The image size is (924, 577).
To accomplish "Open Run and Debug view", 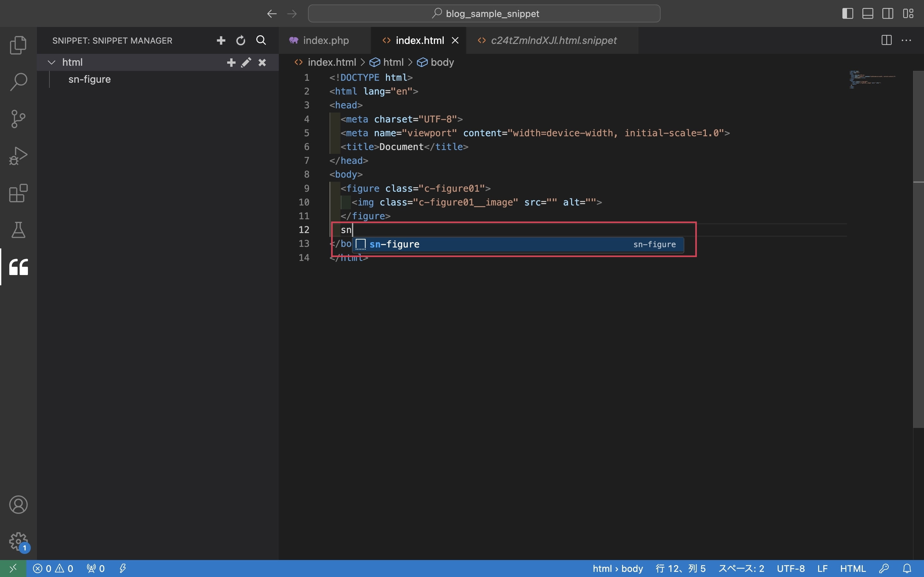I will tap(18, 156).
